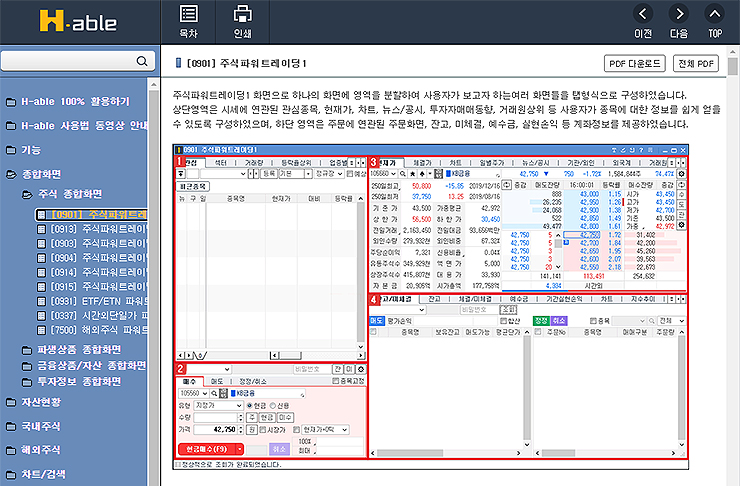740x486 pixels.
Task: Enable 시장가 checkbox next to price
Action: coord(263,429)
